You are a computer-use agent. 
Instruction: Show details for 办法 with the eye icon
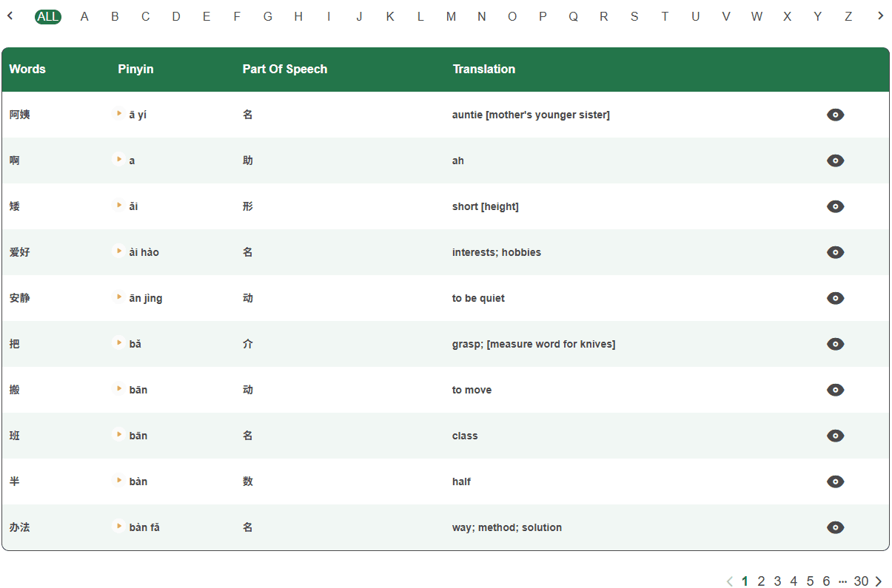point(835,527)
